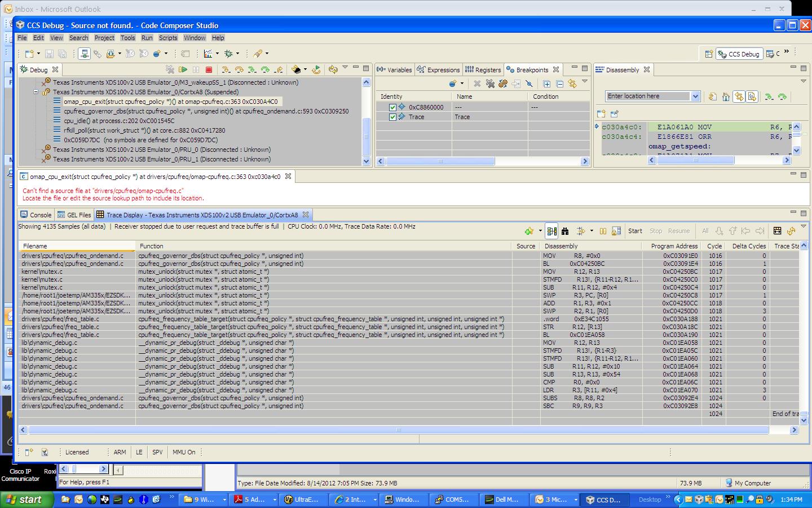This screenshot has width=812, height=508.
Task: Click the CCS Debug perspective button
Action: pyautogui.click(x=739, y=54)
